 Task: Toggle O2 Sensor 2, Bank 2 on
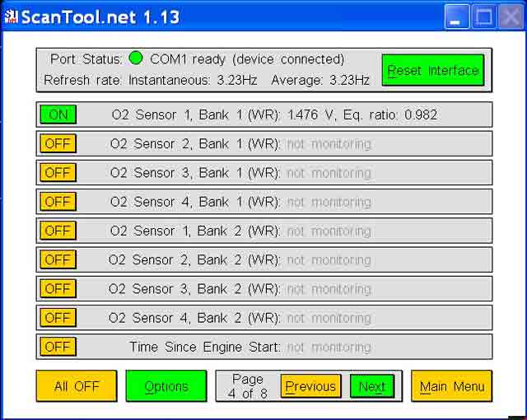(58, 260)
